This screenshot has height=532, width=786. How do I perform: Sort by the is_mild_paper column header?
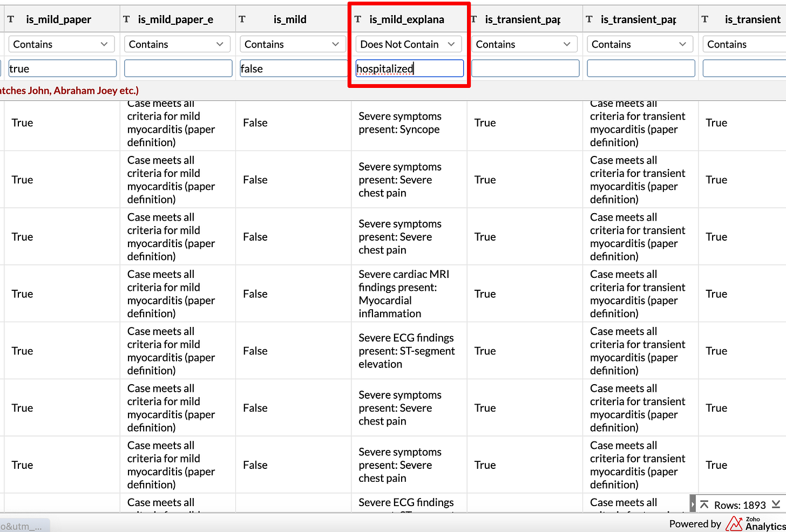(58, 19)
